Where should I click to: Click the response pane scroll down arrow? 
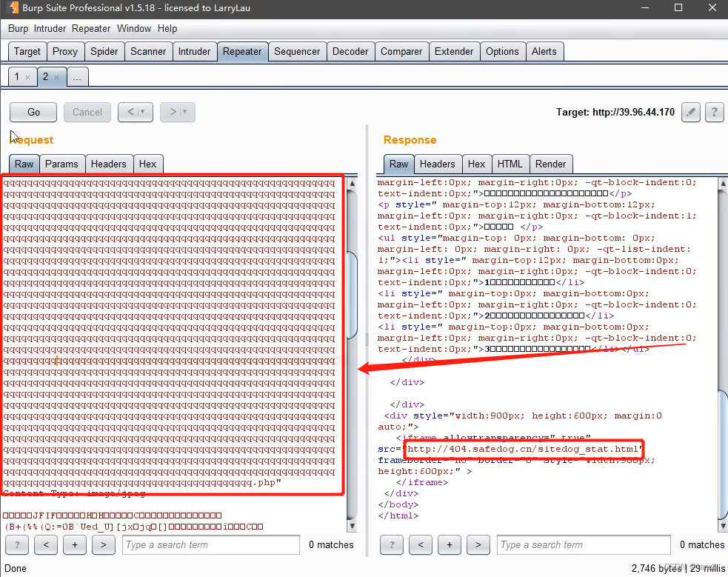tap(723, 526)
